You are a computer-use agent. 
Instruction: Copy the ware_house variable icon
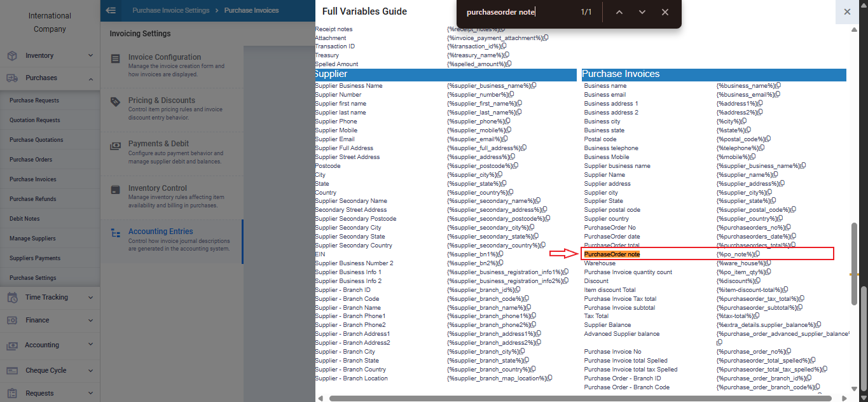point(761,263)
